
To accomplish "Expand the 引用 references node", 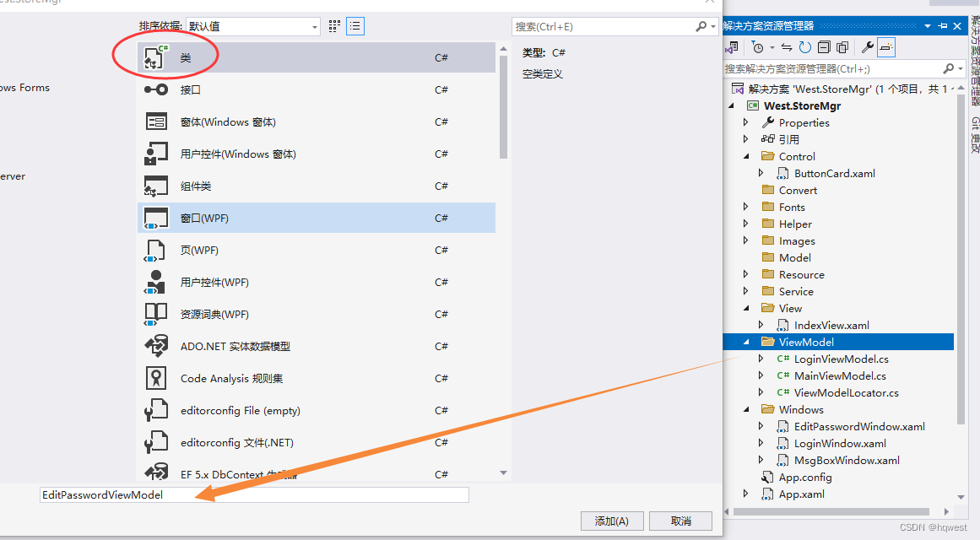I will [745, 139].
